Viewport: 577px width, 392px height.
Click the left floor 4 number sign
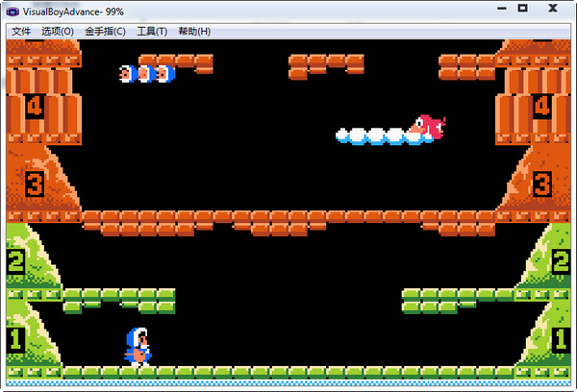click(35, 106)
